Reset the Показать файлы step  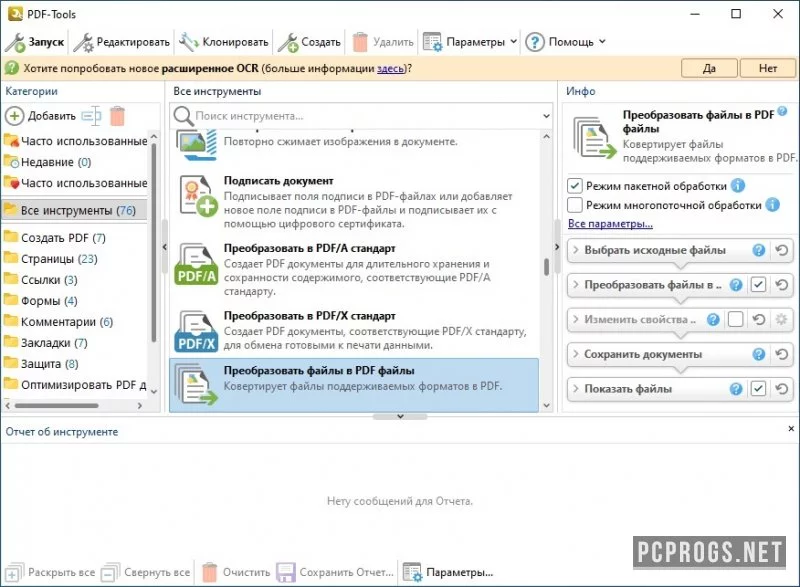point(782,389)
